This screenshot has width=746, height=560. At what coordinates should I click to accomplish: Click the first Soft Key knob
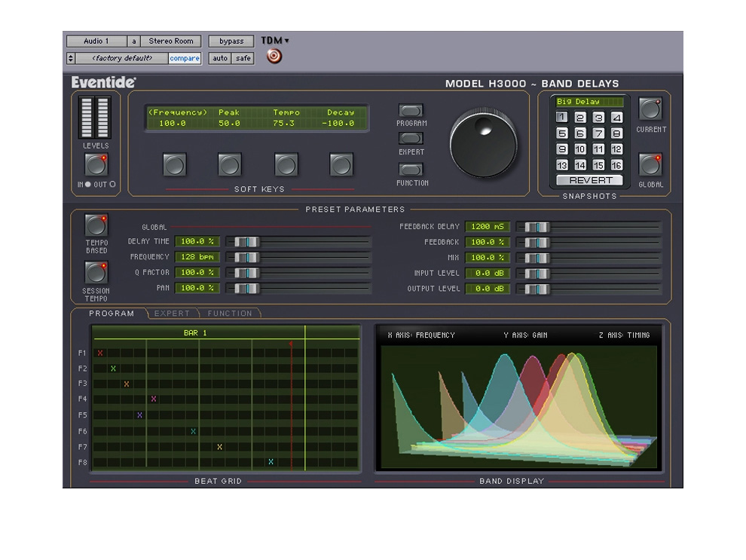click(174, 164)
